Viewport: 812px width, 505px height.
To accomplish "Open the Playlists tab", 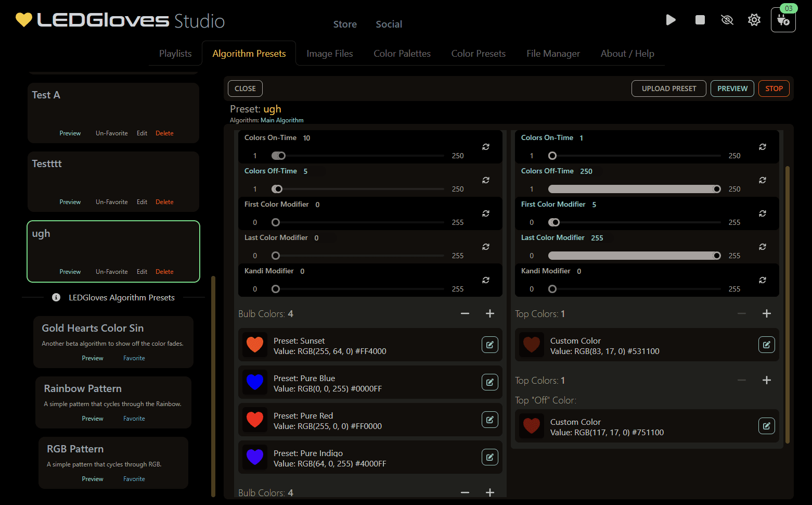I will pos(175,54).
